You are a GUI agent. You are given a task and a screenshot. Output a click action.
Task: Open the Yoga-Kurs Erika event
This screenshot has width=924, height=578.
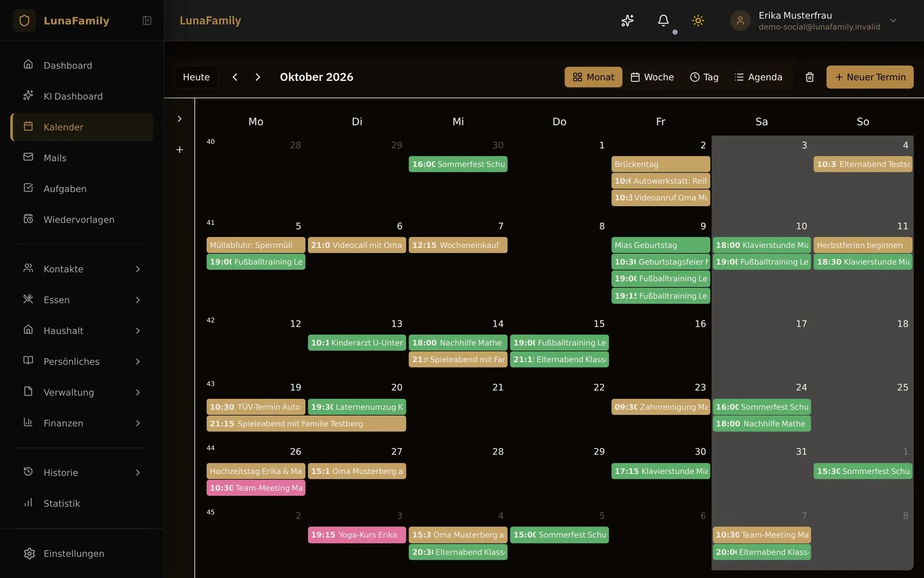(357, 535)
